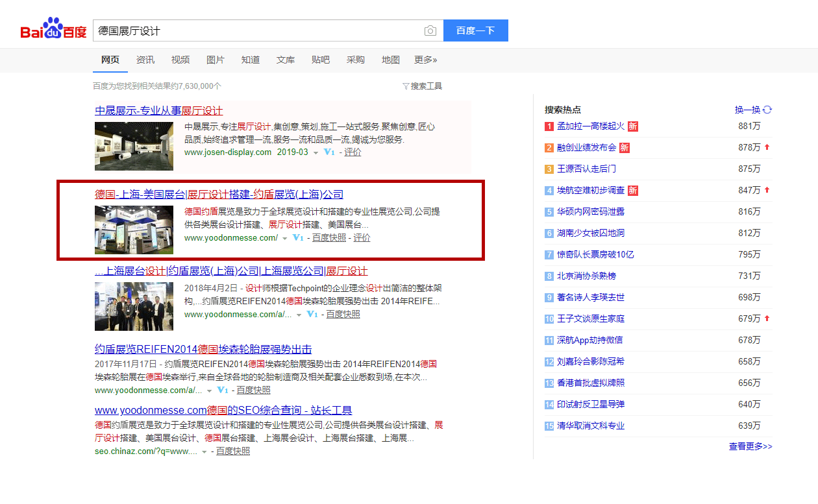Viewport: 818px width, 504px height.
Task: Click 评价 on www.yoodonmesse.com/ result
Action: (362, 238)
